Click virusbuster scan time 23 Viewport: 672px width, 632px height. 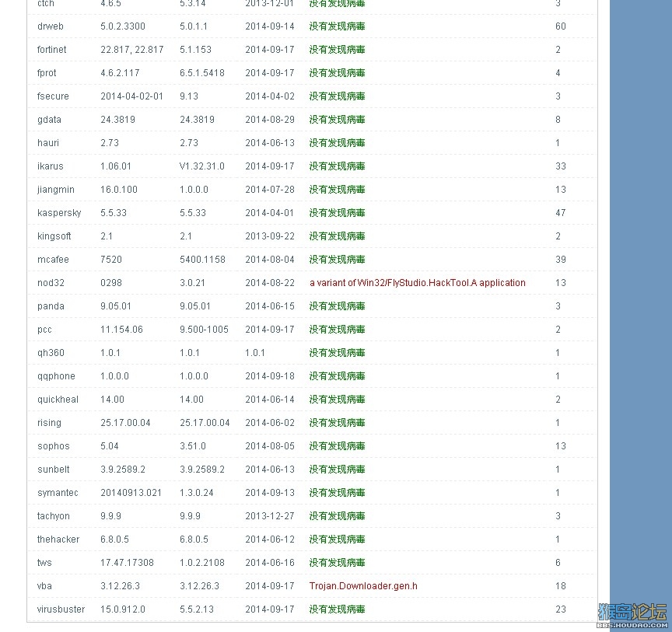point(561,609)
